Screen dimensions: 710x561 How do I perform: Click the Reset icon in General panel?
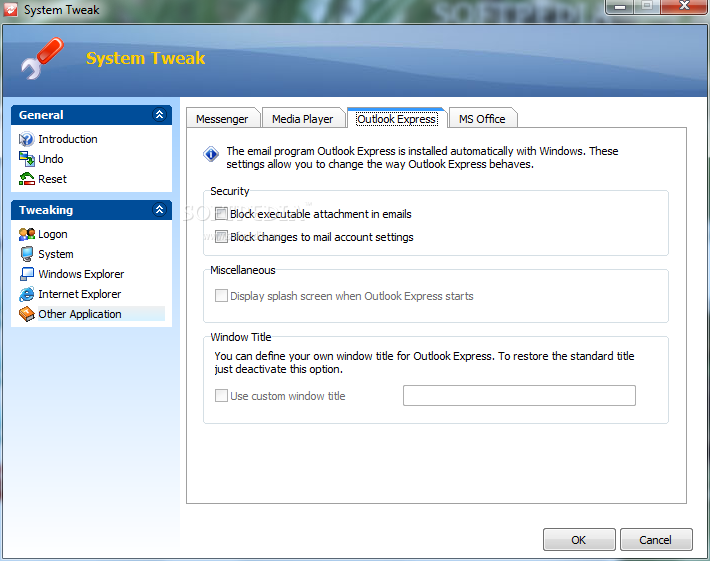26,179
